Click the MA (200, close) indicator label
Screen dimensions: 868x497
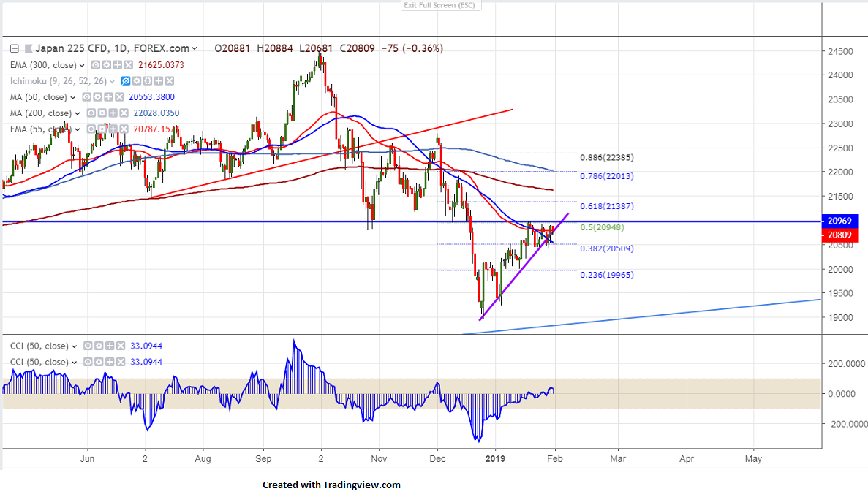click(x=41, y=113)
